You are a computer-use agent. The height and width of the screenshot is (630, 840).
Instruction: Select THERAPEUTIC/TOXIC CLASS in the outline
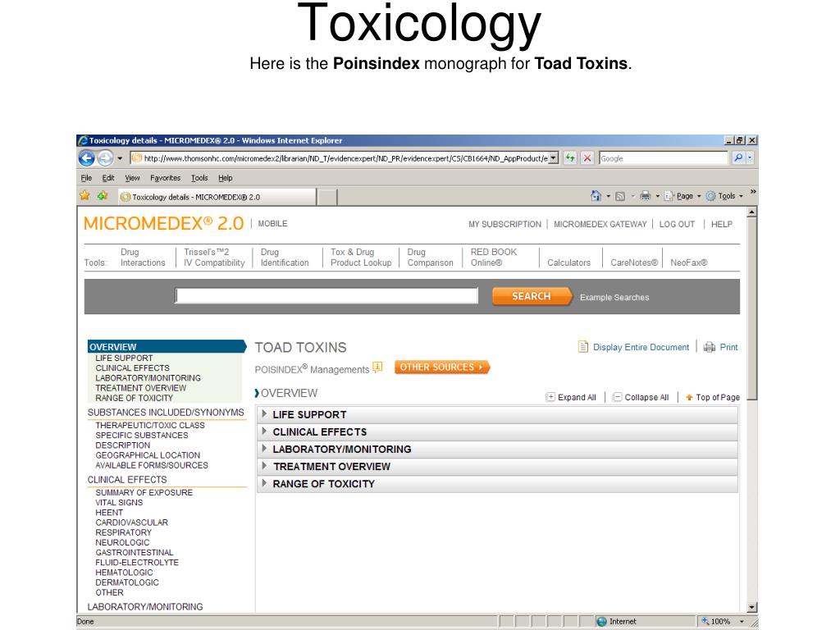pyautogui.click(x=150, y=425)
